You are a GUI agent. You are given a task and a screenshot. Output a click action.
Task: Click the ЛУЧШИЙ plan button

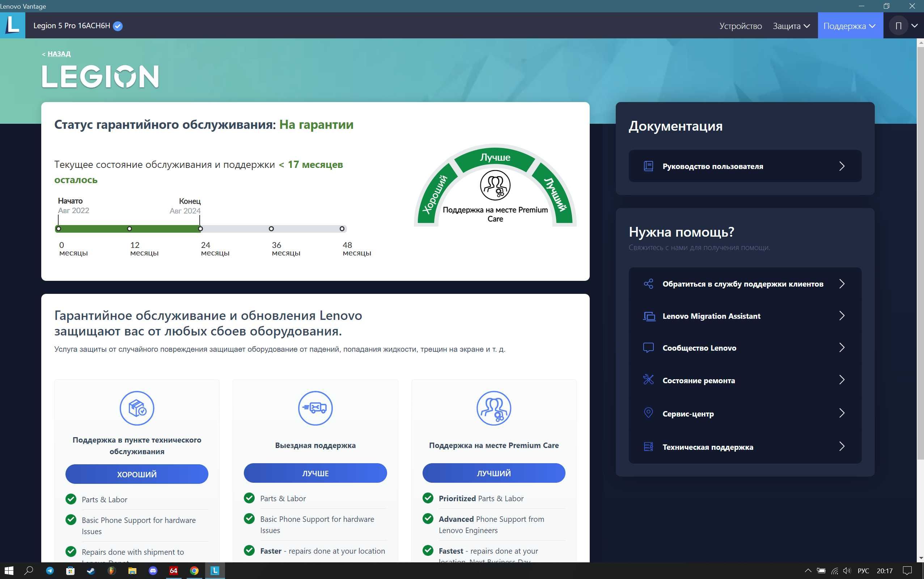(494, 473)
